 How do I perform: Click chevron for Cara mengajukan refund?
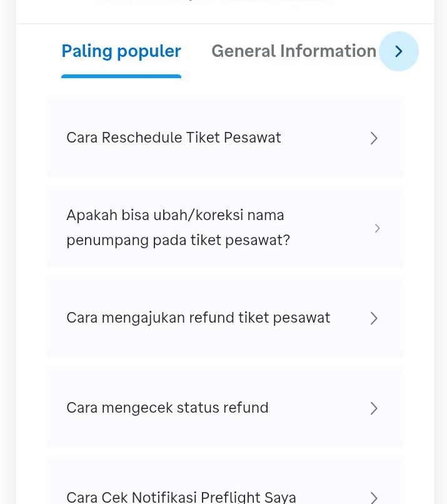(x=374, y=318)
